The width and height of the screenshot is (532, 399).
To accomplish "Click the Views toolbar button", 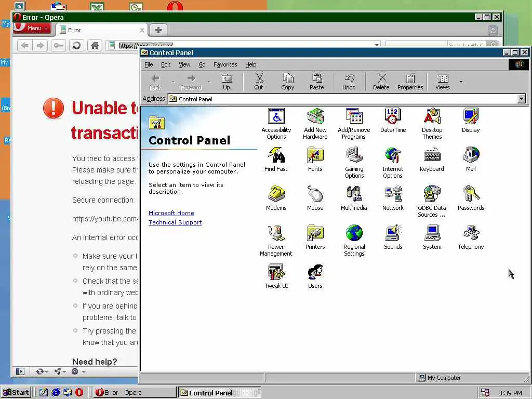I will pos(443,82).
